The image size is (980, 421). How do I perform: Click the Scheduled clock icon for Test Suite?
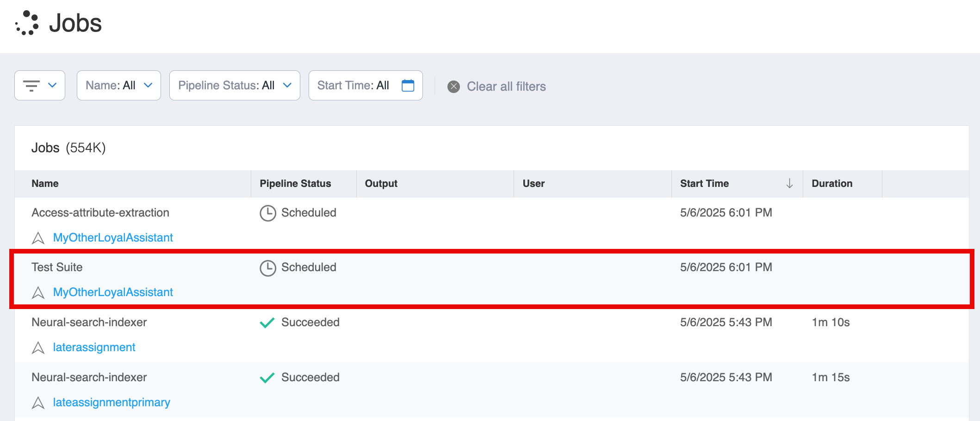(x=268, y=268)
